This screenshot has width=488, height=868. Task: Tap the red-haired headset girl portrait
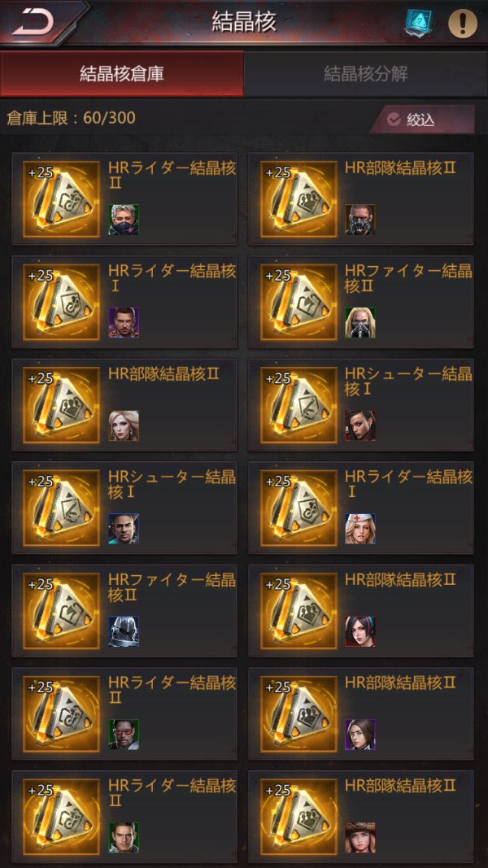[360, 631]
